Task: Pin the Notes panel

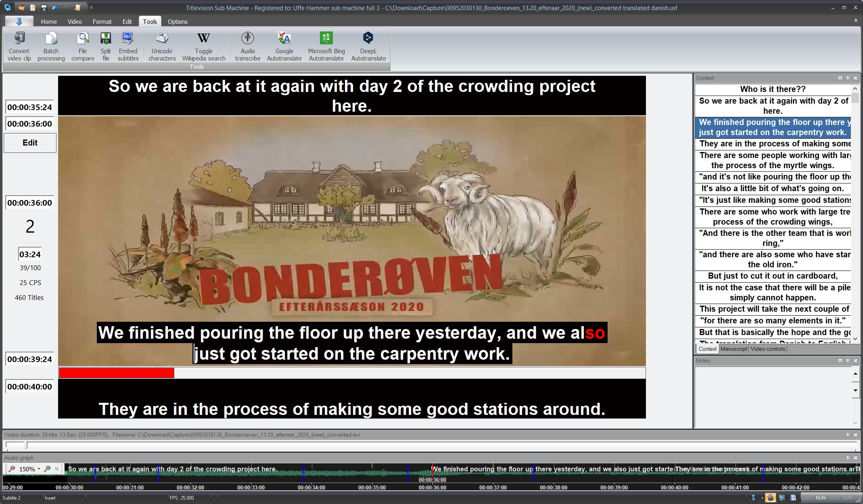Action: pyautogui.click(x=848, y=361)
